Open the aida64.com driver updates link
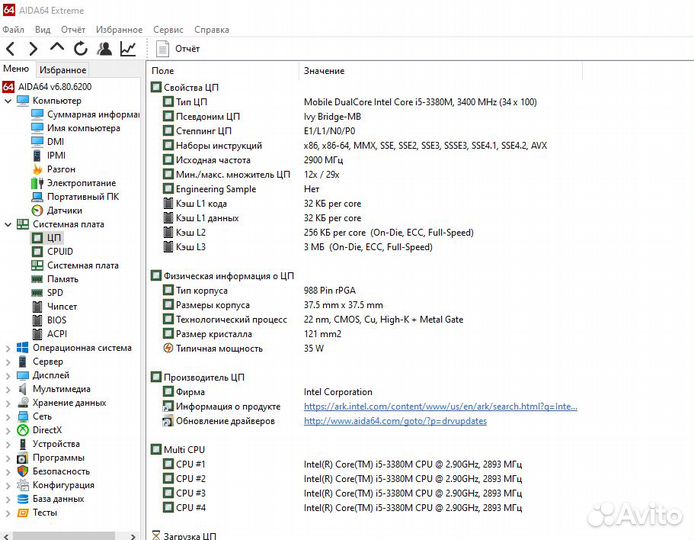The image size is (694, 540). pos(395,421)
